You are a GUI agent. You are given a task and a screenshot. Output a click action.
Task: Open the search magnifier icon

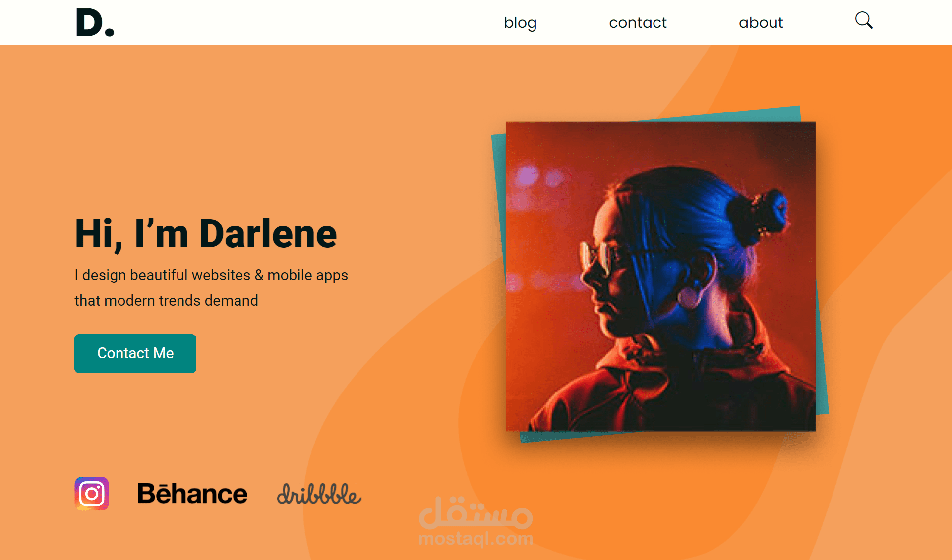pyautogui.click(x=864, y=21)
